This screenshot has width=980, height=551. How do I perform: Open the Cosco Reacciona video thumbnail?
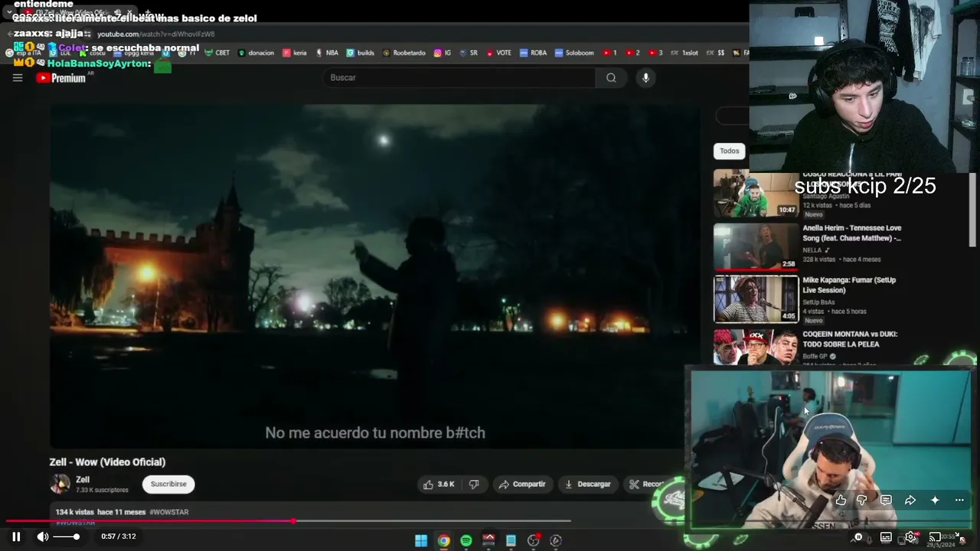coord(756,194)
